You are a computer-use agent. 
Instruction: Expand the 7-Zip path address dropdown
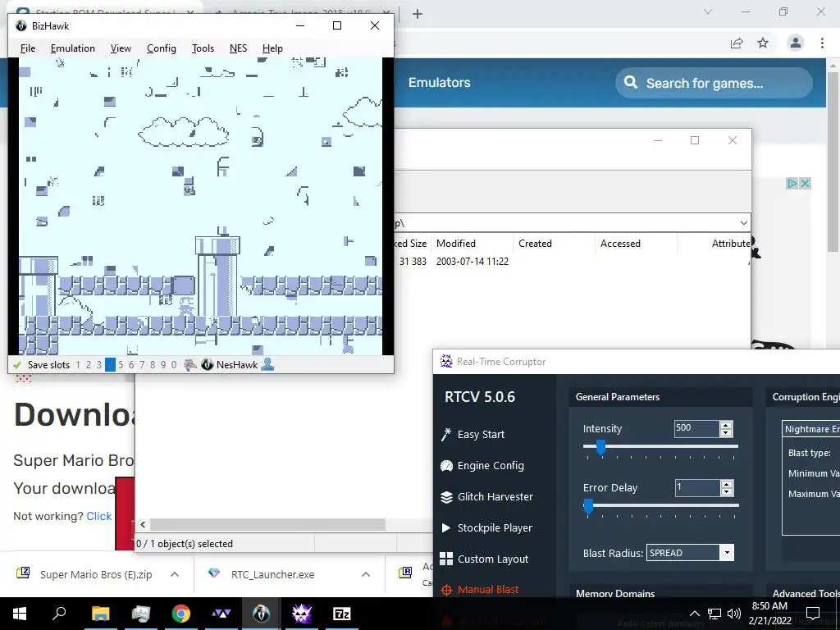point(743,223)
